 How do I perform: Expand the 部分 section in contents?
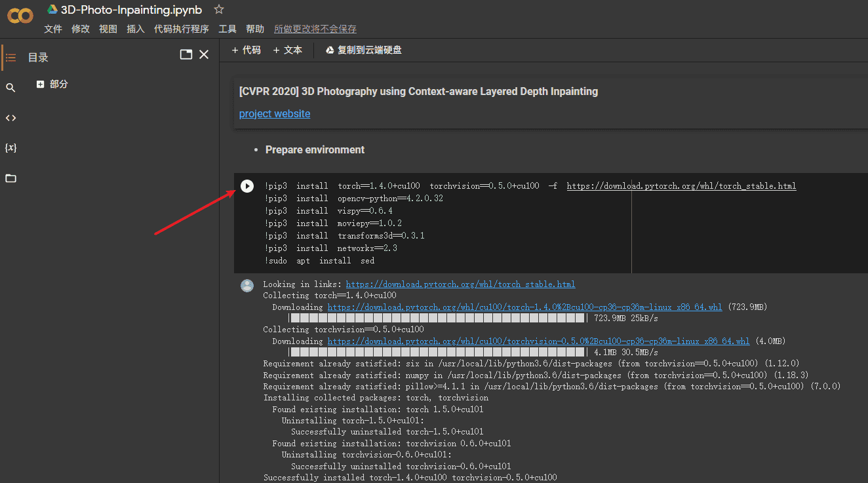(41, 84)
